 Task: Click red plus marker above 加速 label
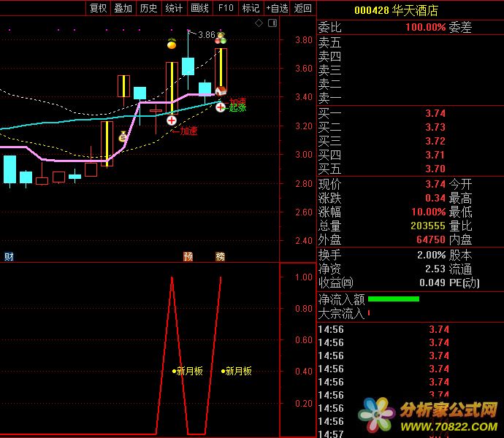point(172,120)
